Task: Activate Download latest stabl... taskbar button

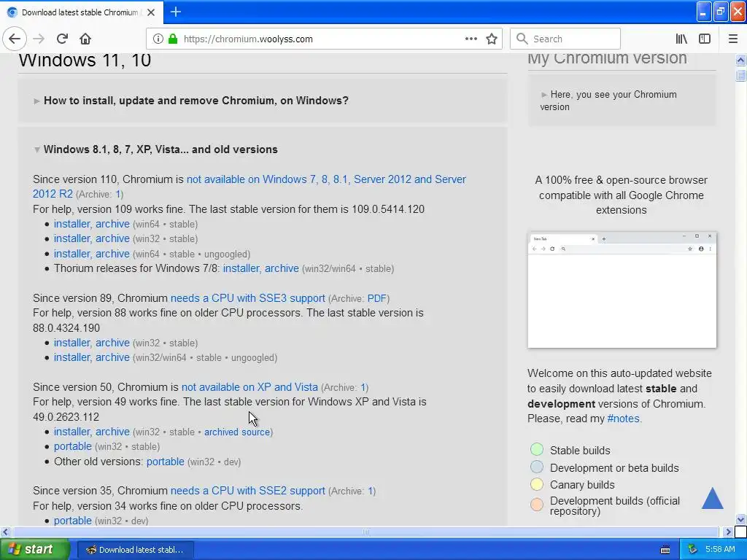Action: (x=135, y=550)
